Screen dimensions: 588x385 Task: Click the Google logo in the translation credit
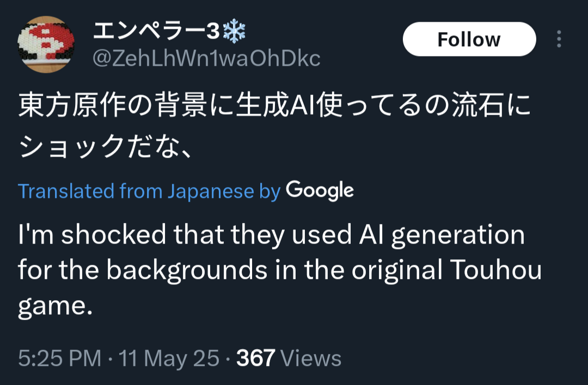(320, 190)
